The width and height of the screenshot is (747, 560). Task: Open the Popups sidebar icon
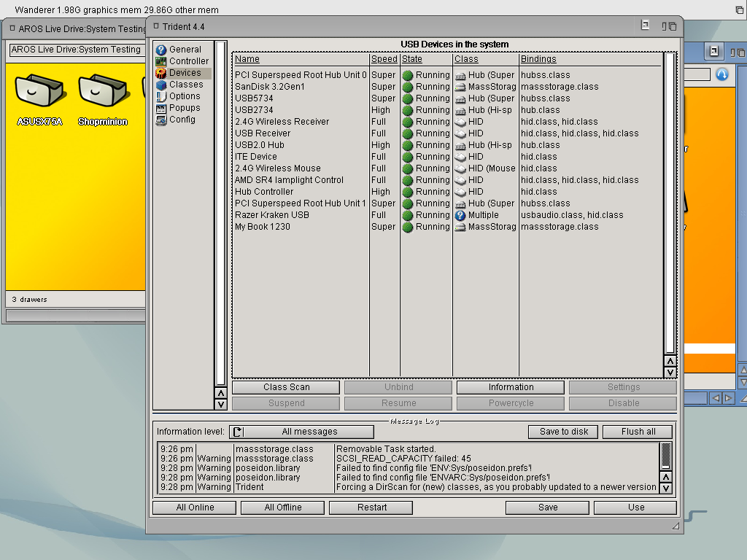[161, 108]
